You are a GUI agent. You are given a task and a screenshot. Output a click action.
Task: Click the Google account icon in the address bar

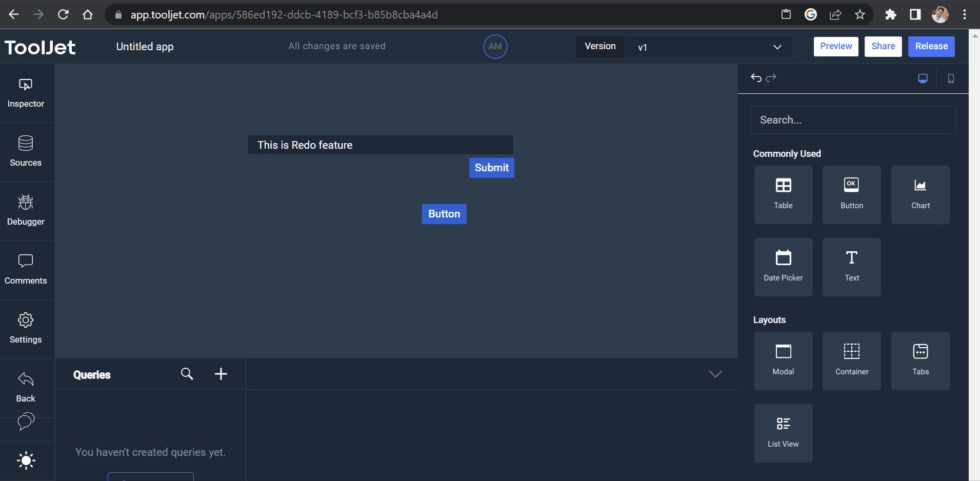(811, 14)
